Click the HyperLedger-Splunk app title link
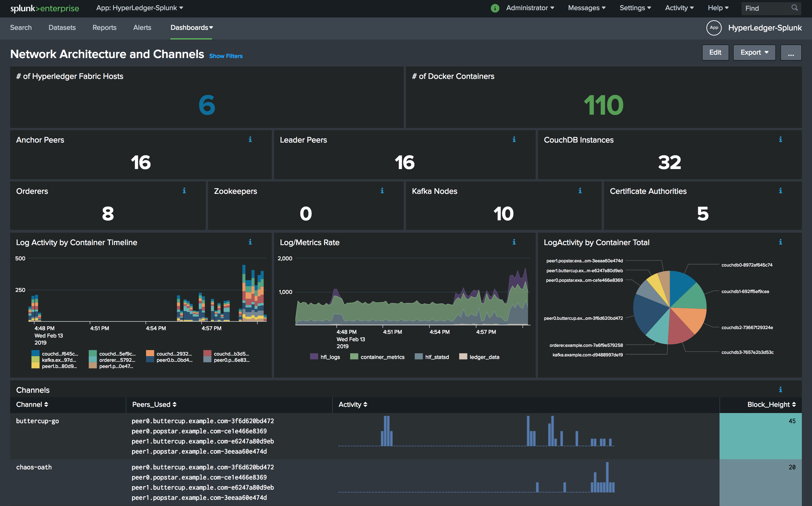Image resolution: width=812 pixels, height=506 pixels. pyautogui.click(x=765, y=28)
